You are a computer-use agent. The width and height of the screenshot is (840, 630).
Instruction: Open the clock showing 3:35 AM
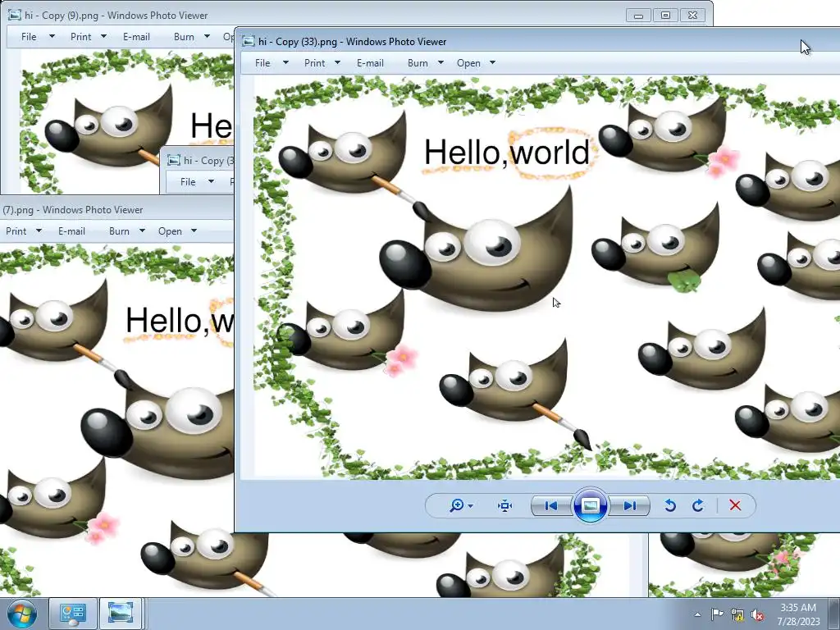798,614
